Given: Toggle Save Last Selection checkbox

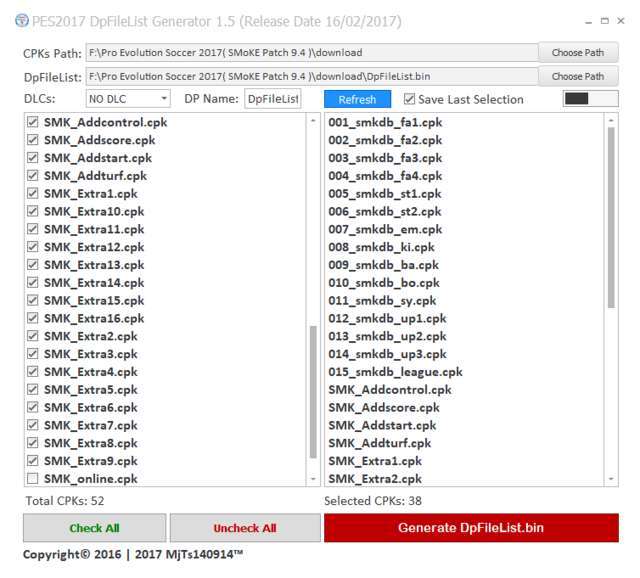Looking at the screenshot, I should 409,99.
